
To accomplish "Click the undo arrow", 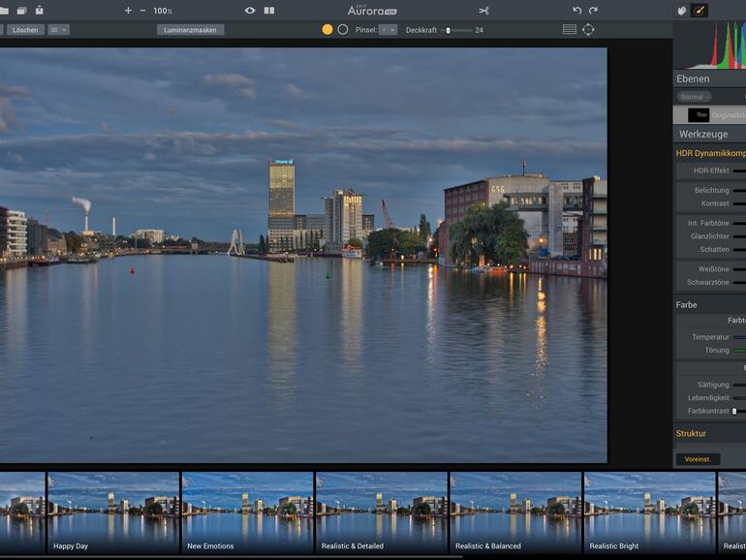I will [577, 11].
